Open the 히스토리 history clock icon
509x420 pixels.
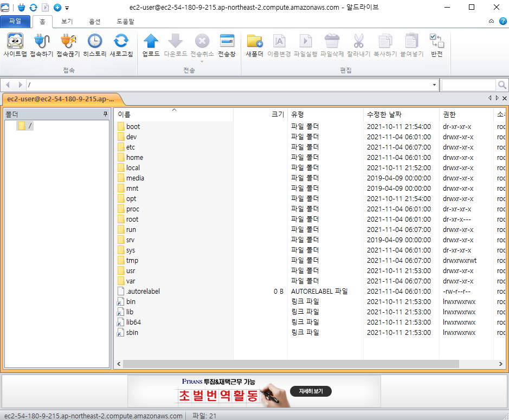94,45
